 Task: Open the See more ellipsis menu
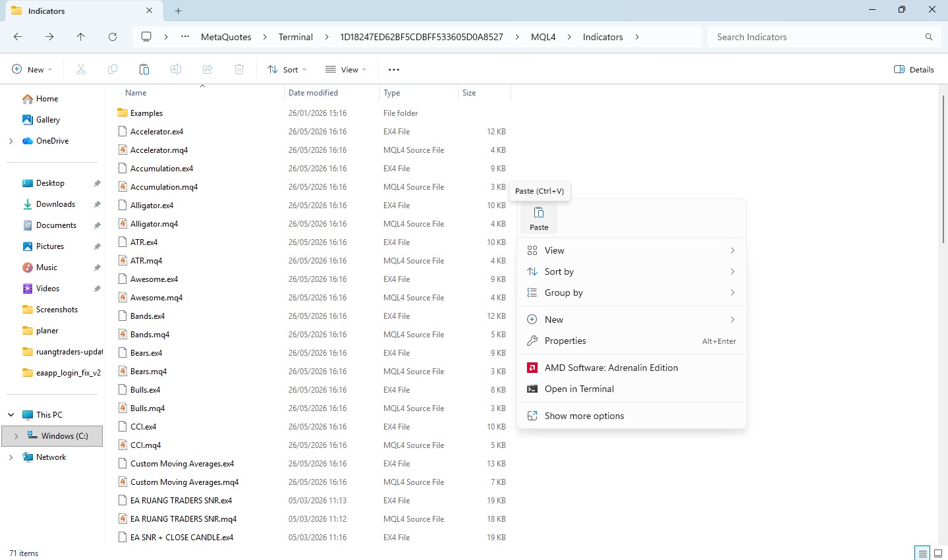[x=394, y=69]
